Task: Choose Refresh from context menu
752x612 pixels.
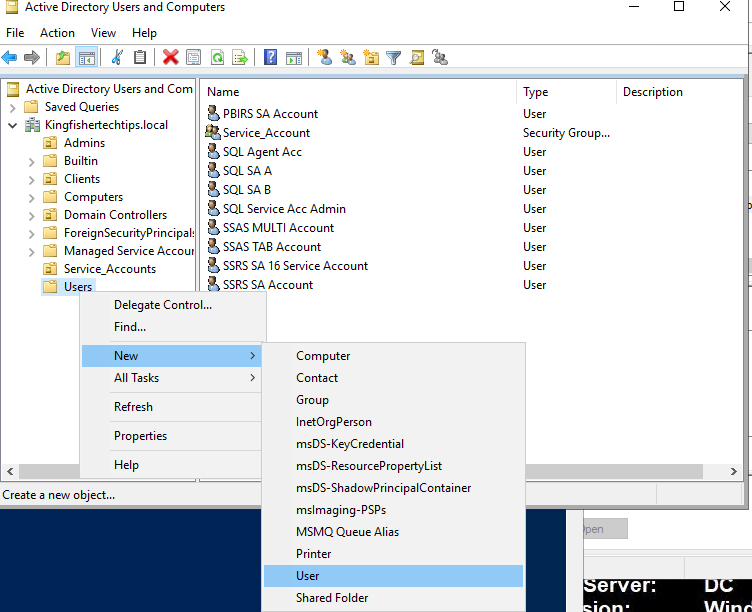Action: click(x=171, y=407)
